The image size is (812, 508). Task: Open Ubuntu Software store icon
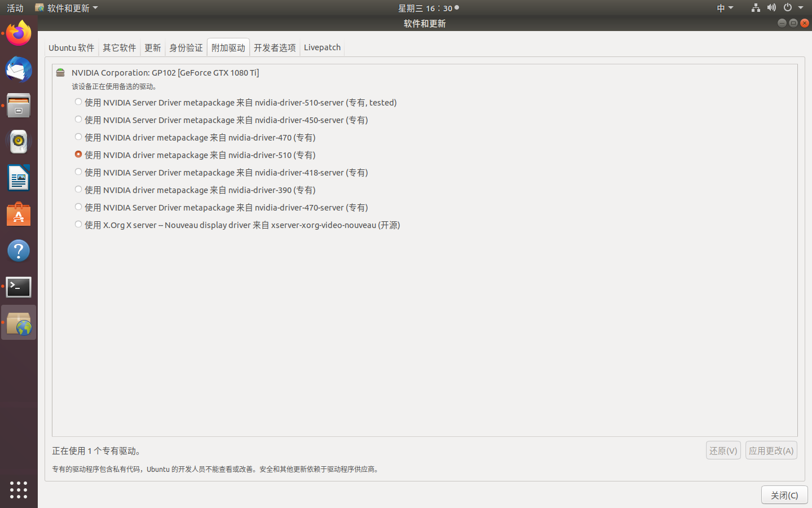[19, 214]
